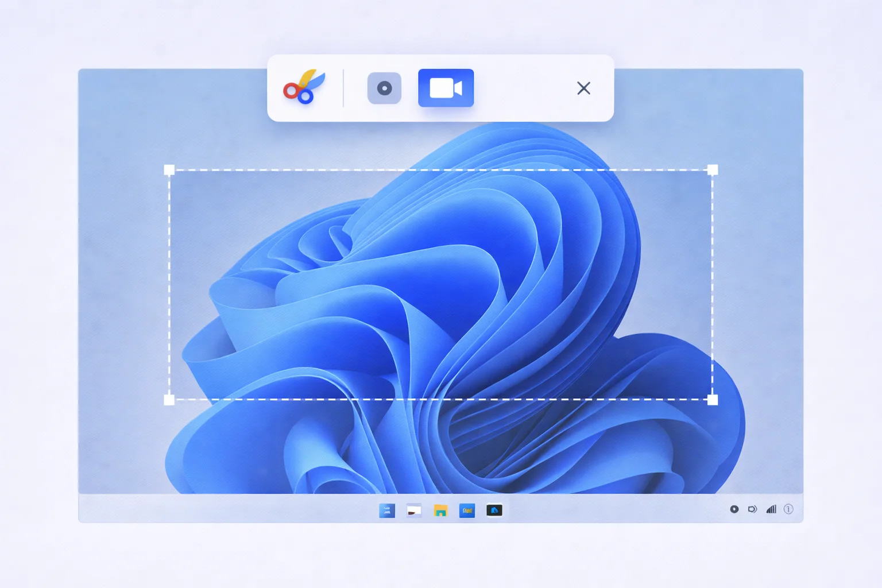Click the network signal icon in the tray
882x588 pixels.
pyautogui.click(x=772, y=509)
